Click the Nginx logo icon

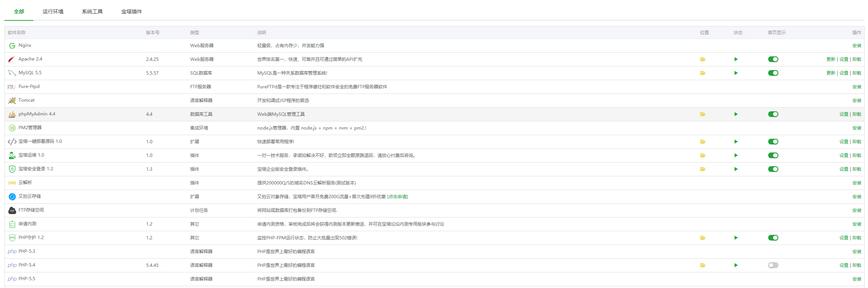(x=12, y=46)
